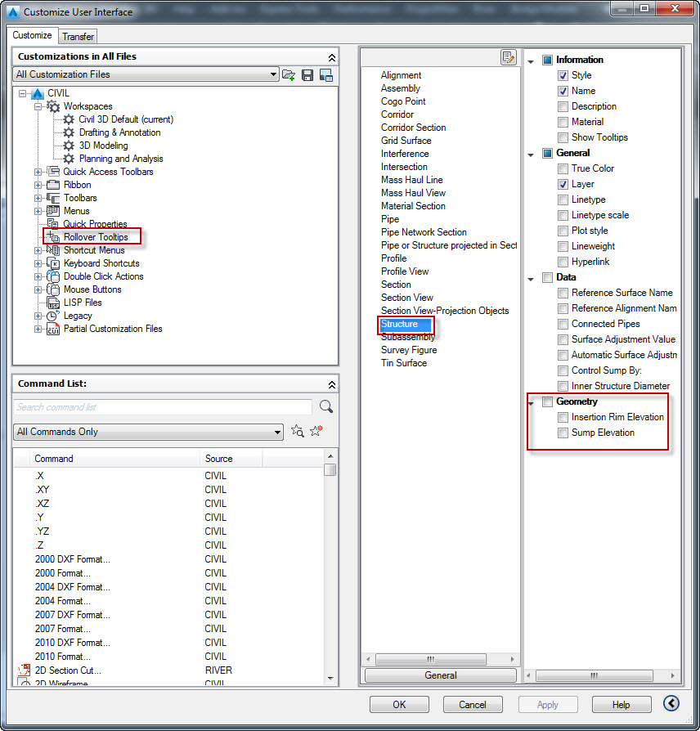The width and height of the screenshot is (700, 731).
Task: Expand the Ribbon tree node
Action: (x=38, y=185)
